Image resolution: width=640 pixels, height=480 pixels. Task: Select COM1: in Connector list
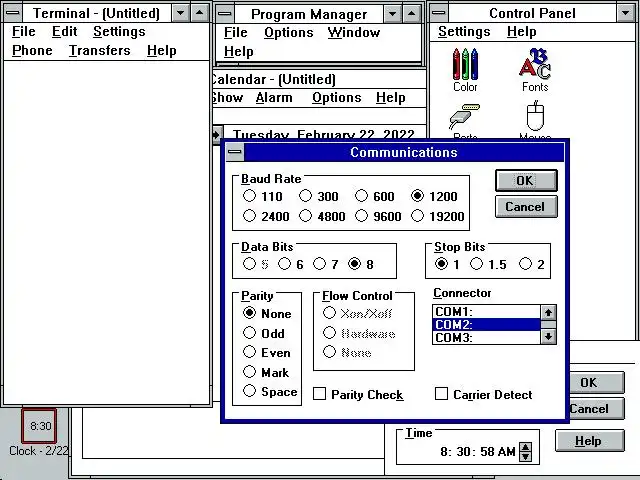[487, 312]
